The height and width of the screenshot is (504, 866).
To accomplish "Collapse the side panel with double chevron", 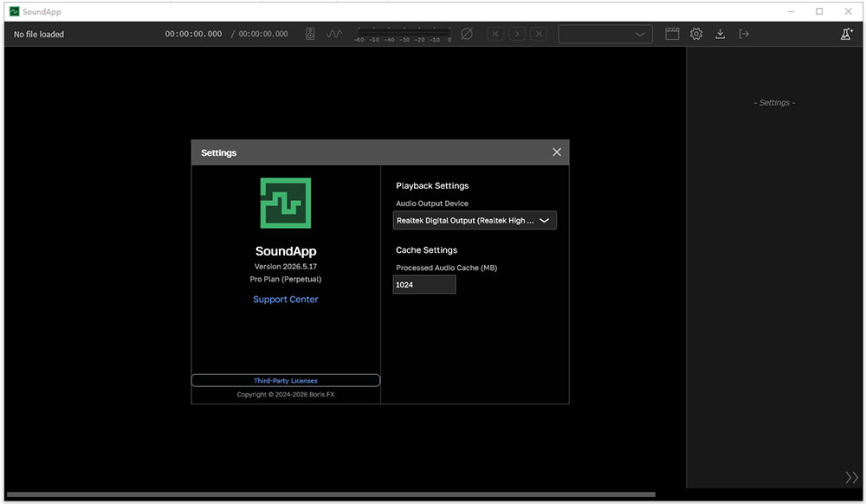I will click(851, 477).
